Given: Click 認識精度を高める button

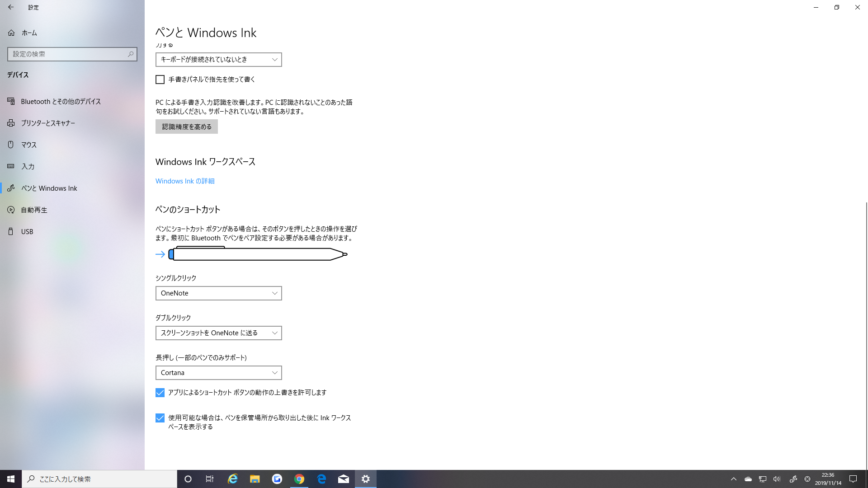Looking at the screenshot, I should click(x=187, y=127).
